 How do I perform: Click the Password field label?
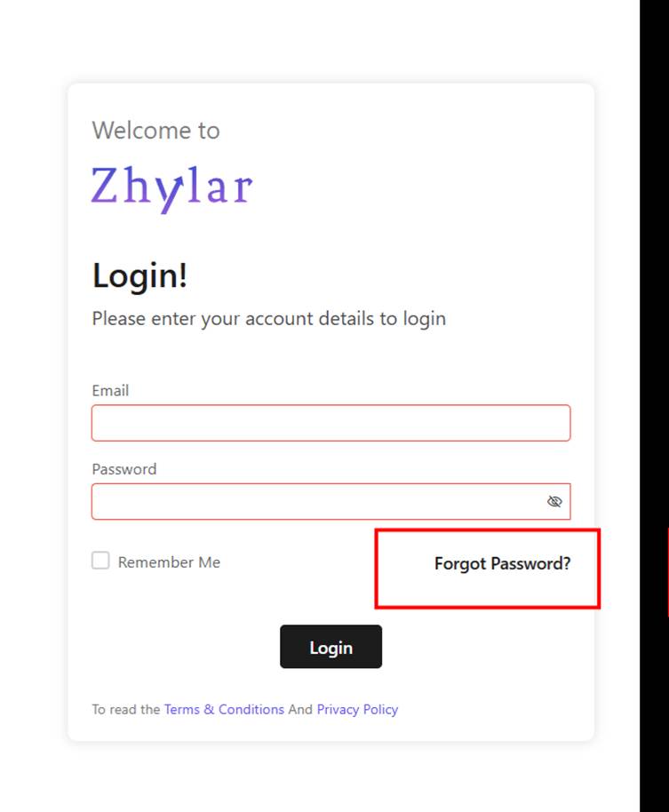(123, 469)
